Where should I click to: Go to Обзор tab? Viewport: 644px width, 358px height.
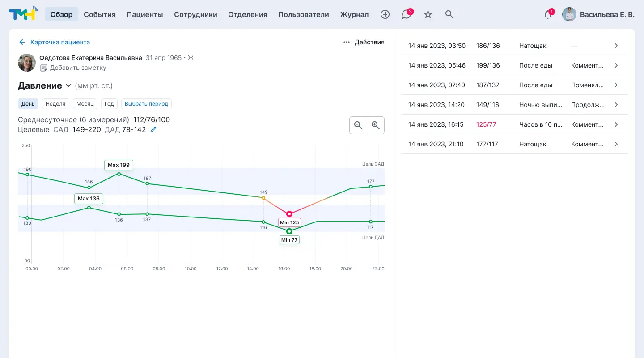coord(61,14)
